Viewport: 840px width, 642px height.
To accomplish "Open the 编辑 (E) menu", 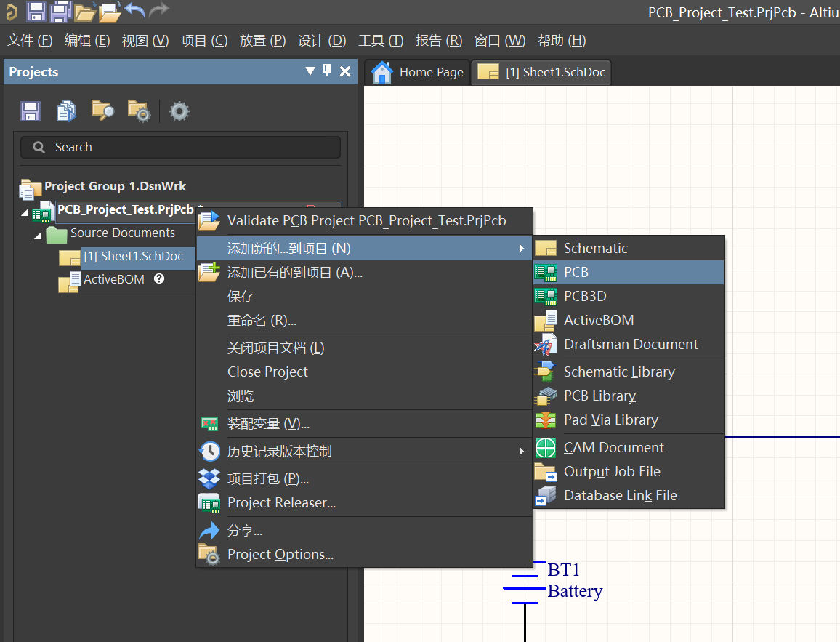I will [x=86, y=41].
